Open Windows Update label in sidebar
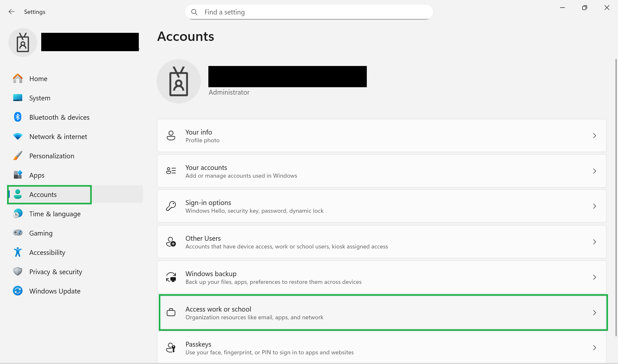The width and height of the screenshot is (618, 364). point(55,291)
